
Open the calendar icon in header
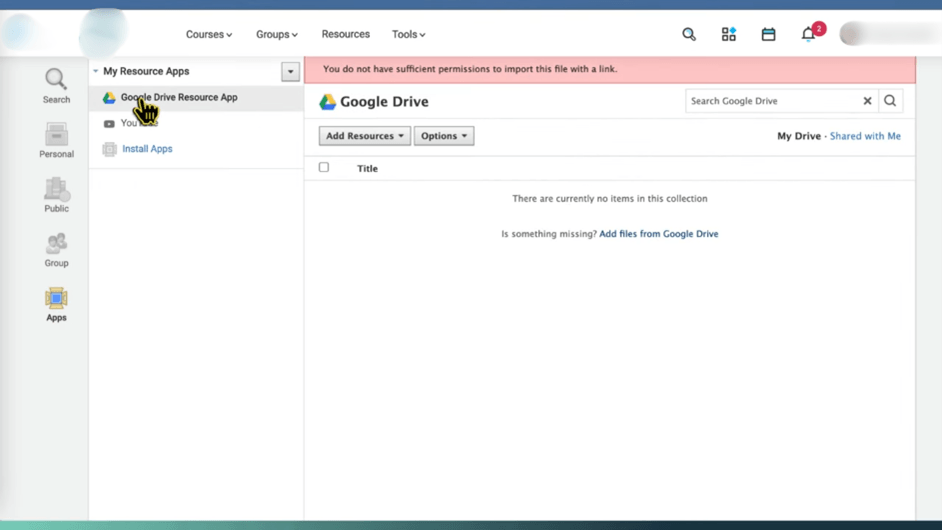(768, 34)
